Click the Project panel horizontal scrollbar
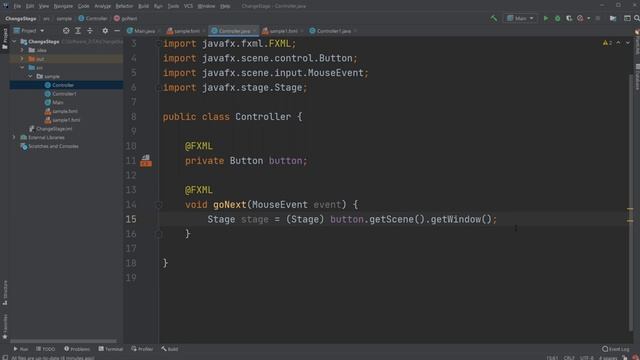The width and height of the screenshot is (640, 360). [63, 341]
